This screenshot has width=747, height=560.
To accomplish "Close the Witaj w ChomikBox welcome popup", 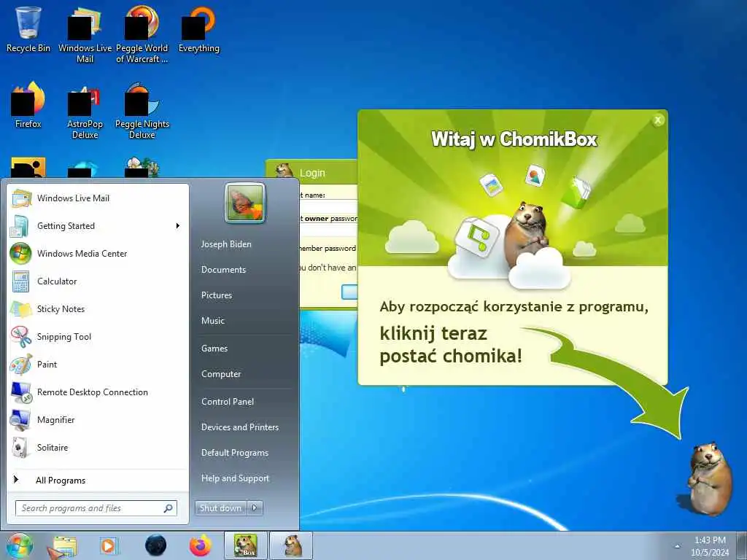I will pyautogui.click(x=658, y=120).
